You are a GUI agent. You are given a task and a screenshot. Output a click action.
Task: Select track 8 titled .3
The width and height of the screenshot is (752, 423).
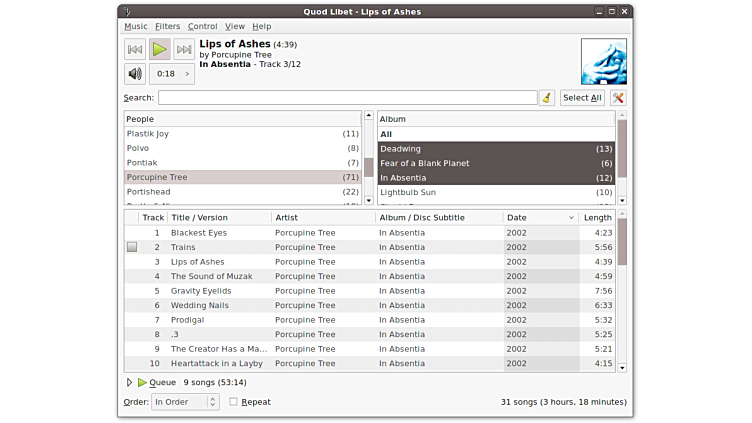(370, 334)
